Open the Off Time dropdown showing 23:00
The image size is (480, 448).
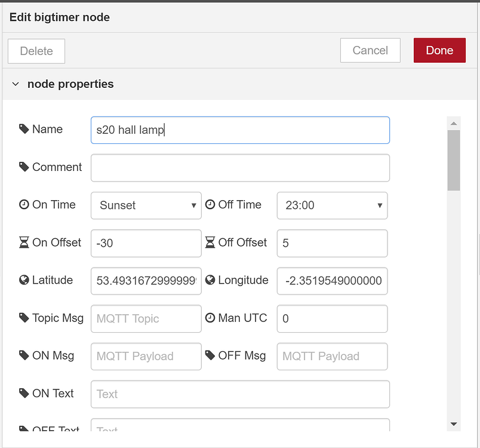click(332, 205)
